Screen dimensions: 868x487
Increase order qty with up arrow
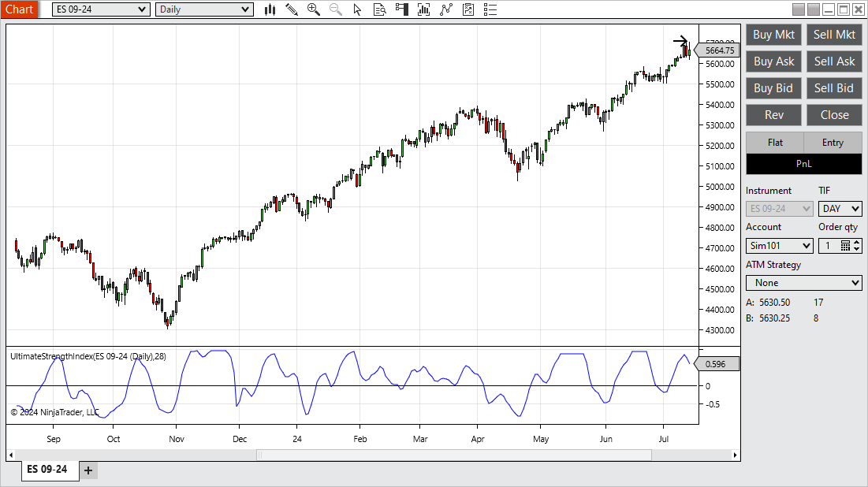(x=857, y=243)
